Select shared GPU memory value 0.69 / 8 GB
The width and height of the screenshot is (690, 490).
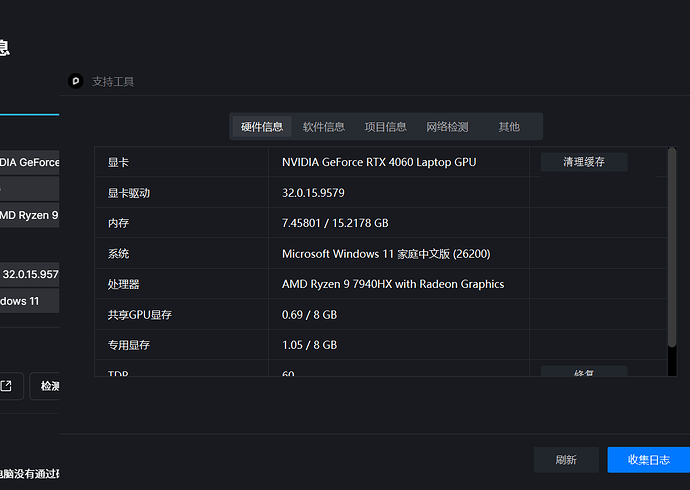click(x=309, y=314)
